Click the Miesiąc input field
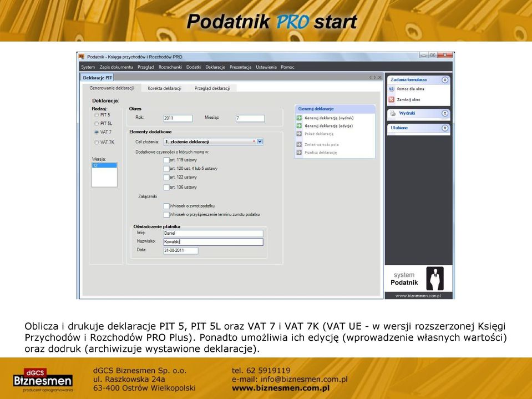The width and height of the screenshot is (532, 399). [250, 118]
